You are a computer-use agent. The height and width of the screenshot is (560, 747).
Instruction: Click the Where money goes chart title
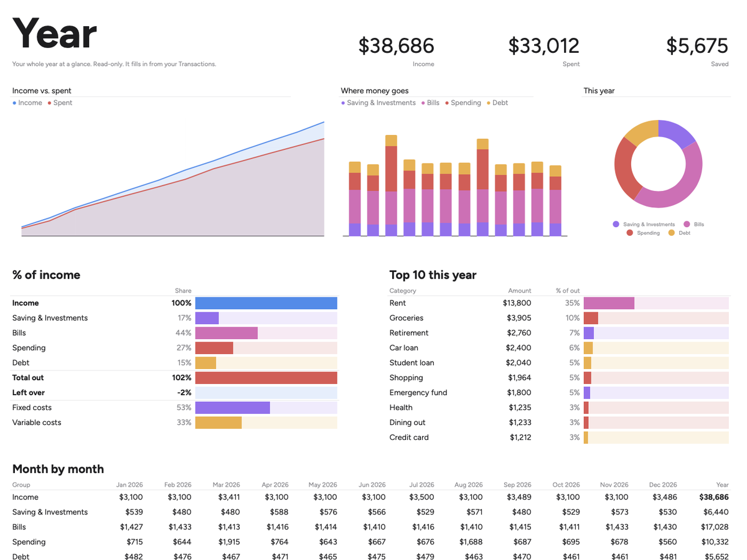pyautogui.click(x=375, y=91)
